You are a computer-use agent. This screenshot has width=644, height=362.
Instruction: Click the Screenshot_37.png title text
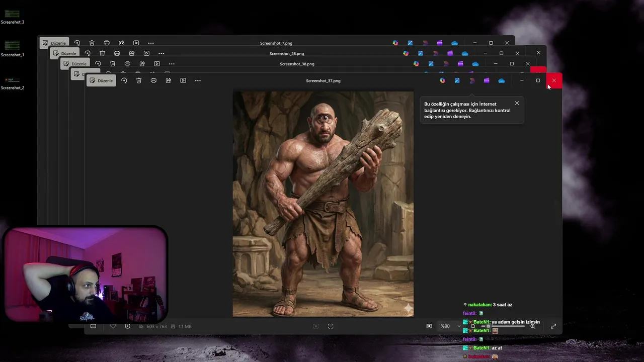pyautogui.click(x=323, y=80)
